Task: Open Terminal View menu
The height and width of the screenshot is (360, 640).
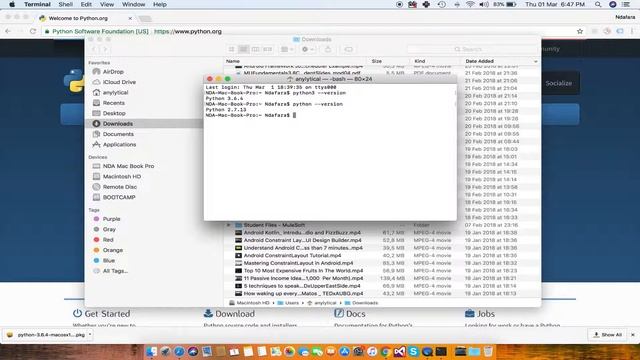Action: pyautogui.click(x=107, y=4)
